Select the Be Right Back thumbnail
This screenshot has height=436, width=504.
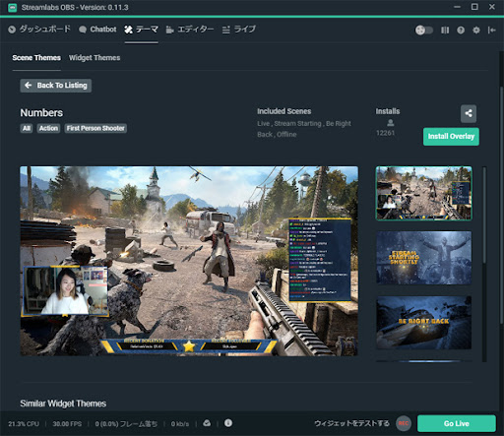423,323
